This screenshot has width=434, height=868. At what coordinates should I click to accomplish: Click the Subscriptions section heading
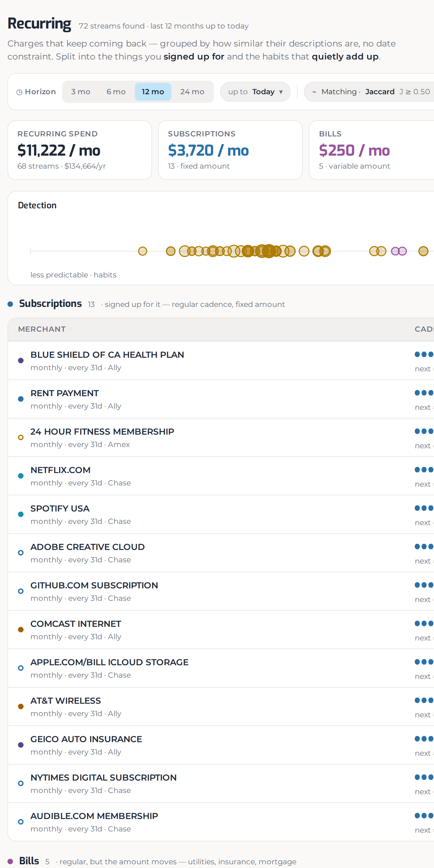click(51, 303)
